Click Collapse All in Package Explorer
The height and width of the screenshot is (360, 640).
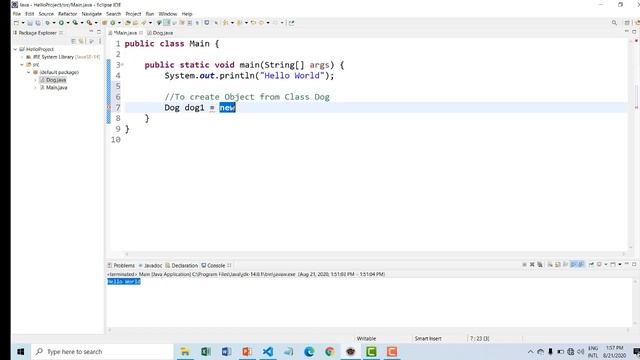click(73, 41)
